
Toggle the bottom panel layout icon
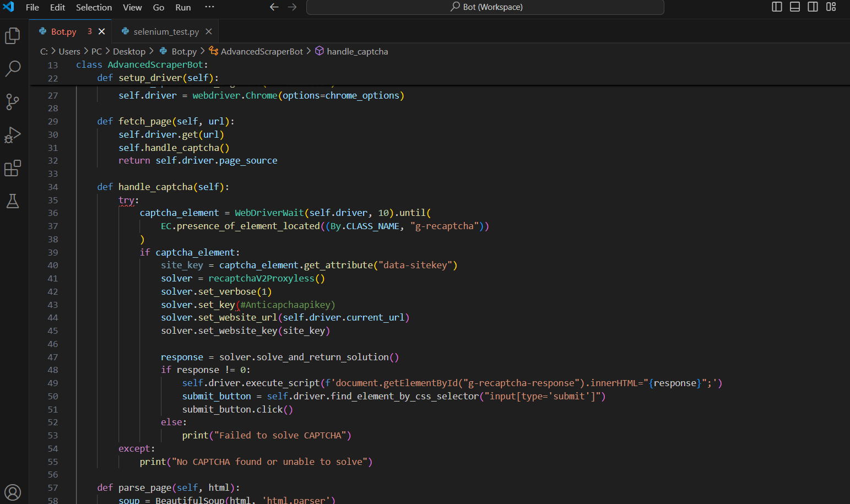point(795,7)
